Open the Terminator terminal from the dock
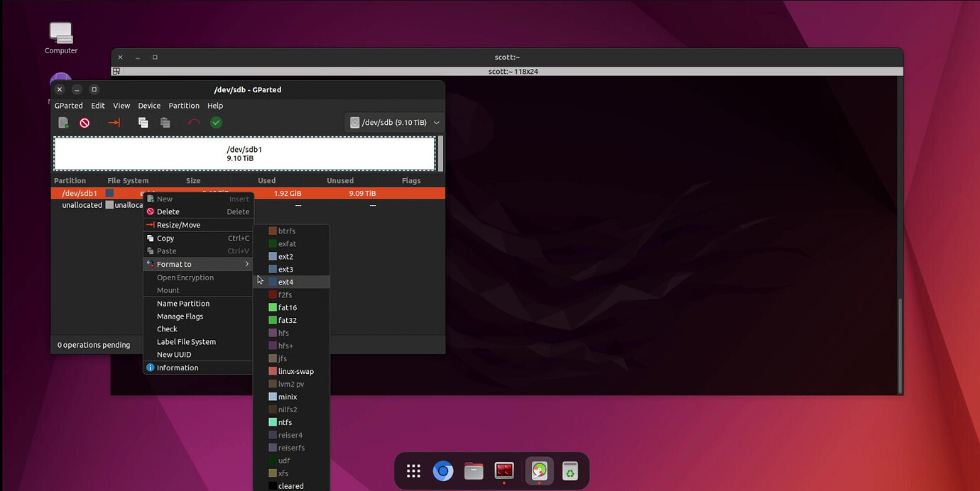The width and height of the screenshot is (980, 491). [x=504, y=471]
